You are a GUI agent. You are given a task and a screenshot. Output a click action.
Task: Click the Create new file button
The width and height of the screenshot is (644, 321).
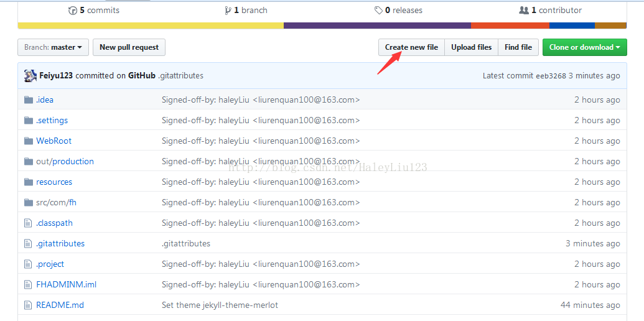click(x=411, y=47)
